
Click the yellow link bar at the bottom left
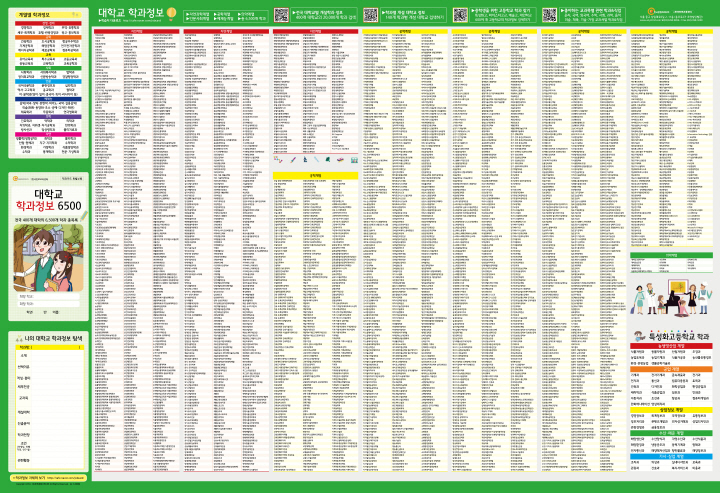(49, 478)
